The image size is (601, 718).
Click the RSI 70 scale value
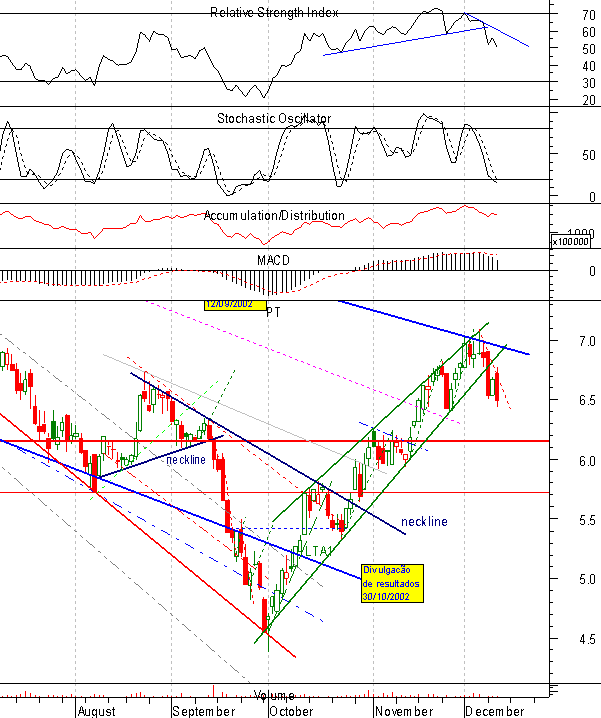(589, 15)
